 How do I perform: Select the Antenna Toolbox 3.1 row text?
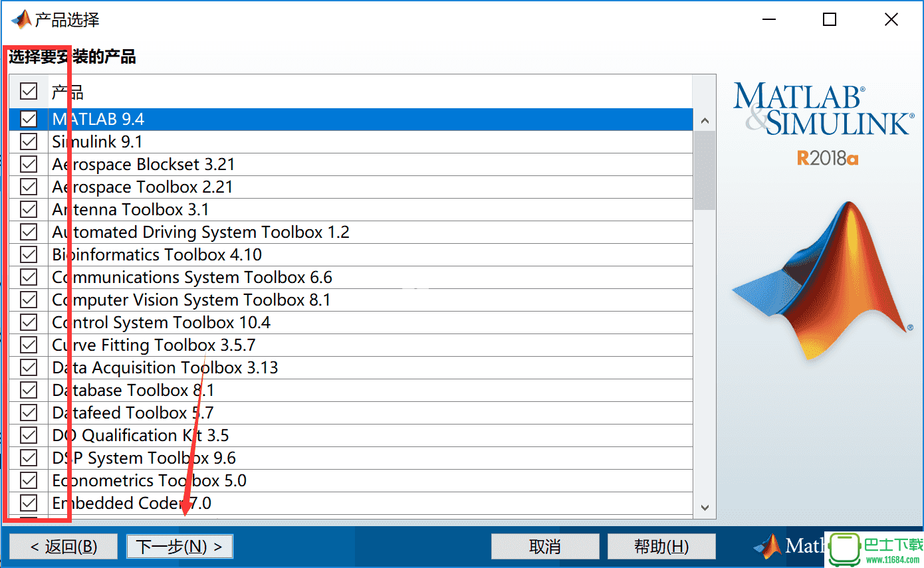(130, 209)
